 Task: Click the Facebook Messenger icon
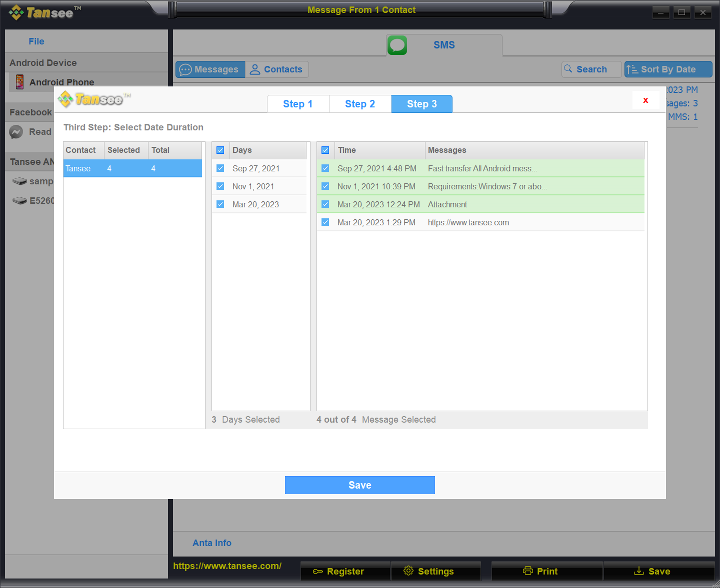tap(16, 132)
